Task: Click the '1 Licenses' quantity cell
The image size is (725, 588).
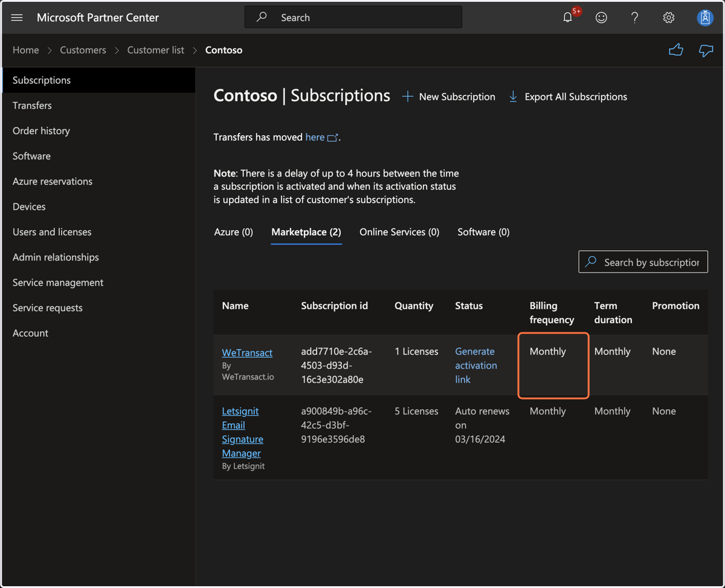Action: tap(416, 351)
